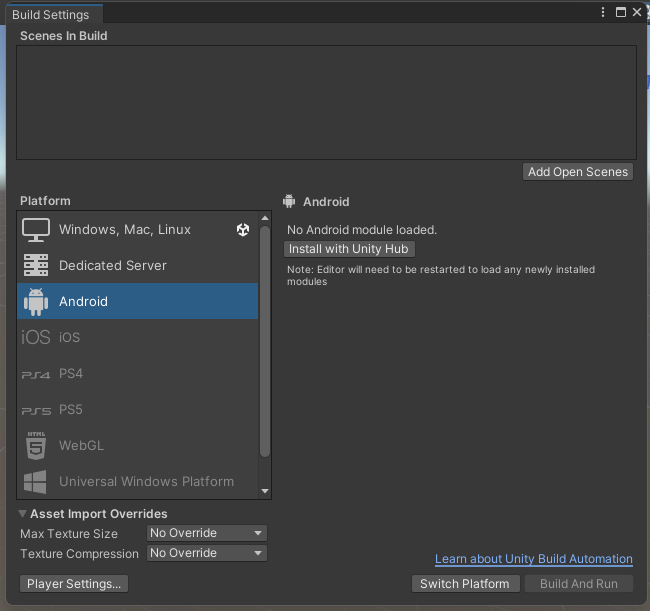Click the PS5 logo icon
650x611 pixels.
[x=36, y=411]
